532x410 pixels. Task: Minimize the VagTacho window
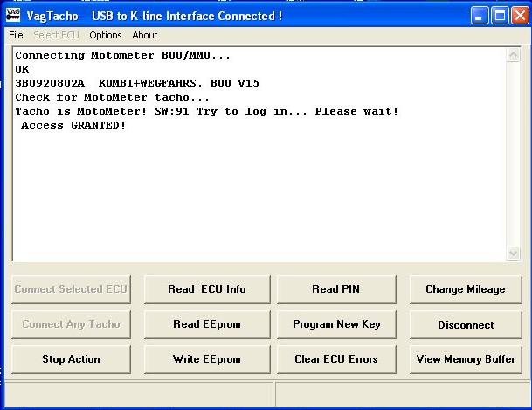tap(479, 15)
